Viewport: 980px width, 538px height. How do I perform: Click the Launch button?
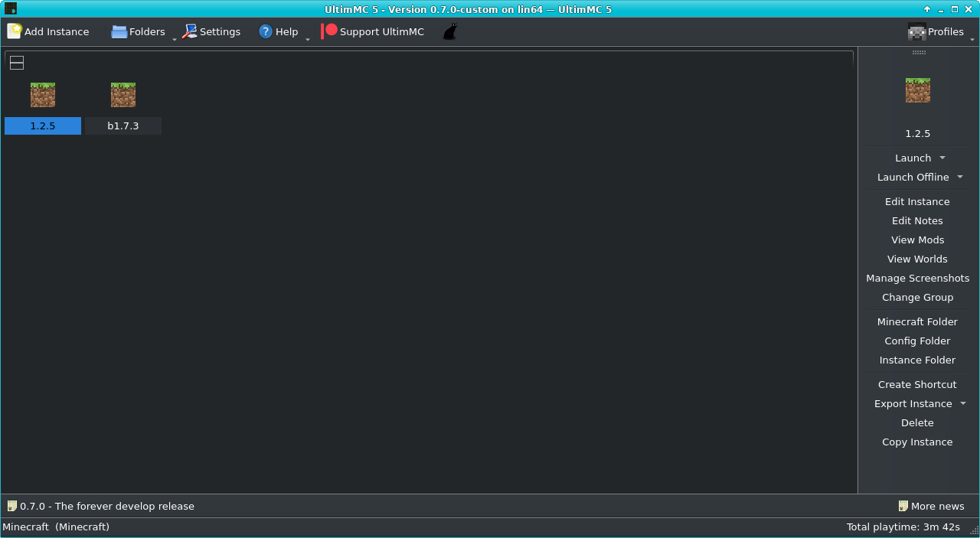click(x=913, y=158)
